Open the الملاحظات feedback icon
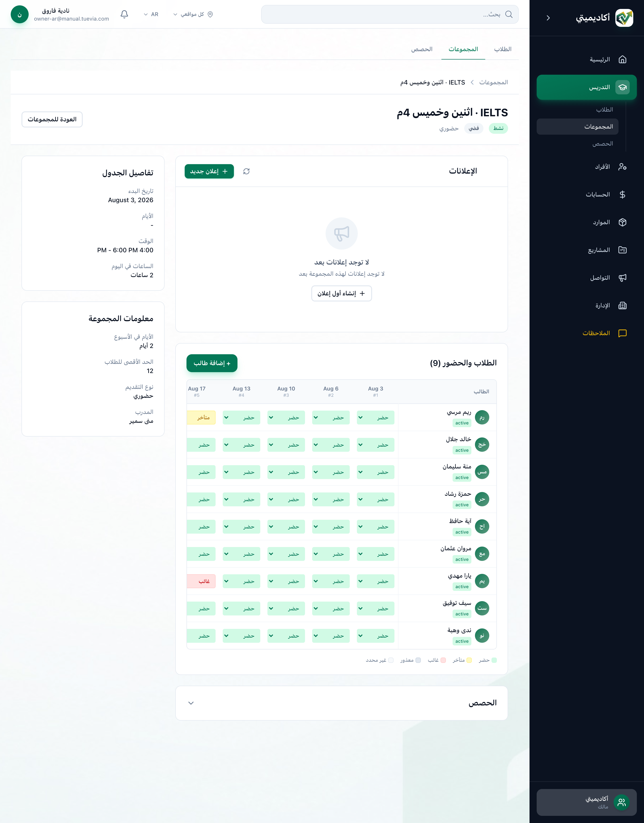Screen dimensions: 644x823 pyautogui.click(x=623, y=333)
